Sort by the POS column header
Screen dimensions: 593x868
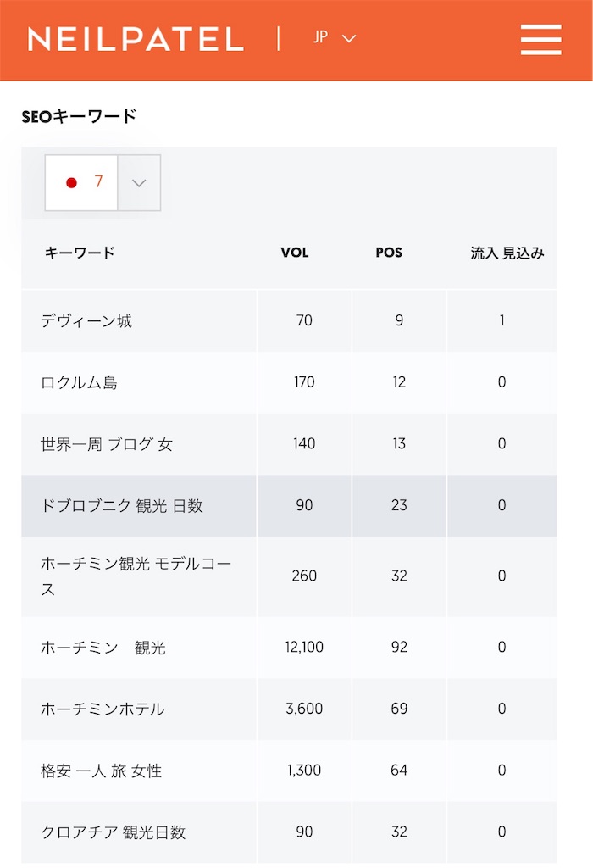tap(388, 253)
